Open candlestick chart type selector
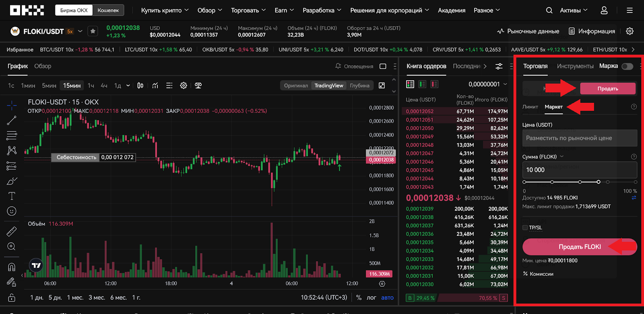Screen dimensions: 644x314 tap(140, 85)
